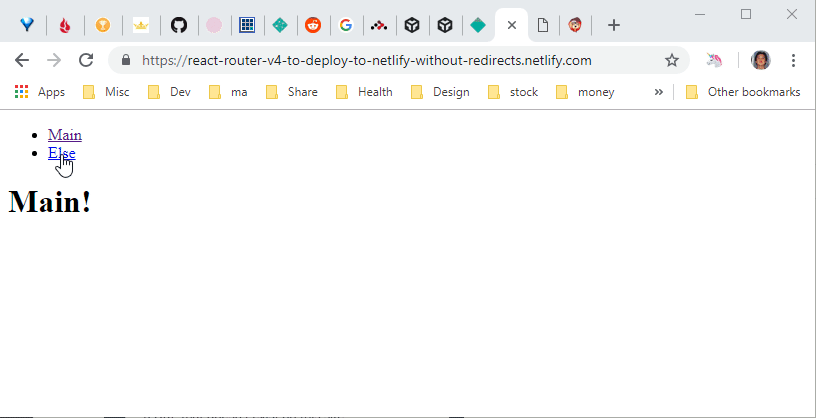Click the Else link
Viewport: 816px width, 418px height.
[61, 153]
